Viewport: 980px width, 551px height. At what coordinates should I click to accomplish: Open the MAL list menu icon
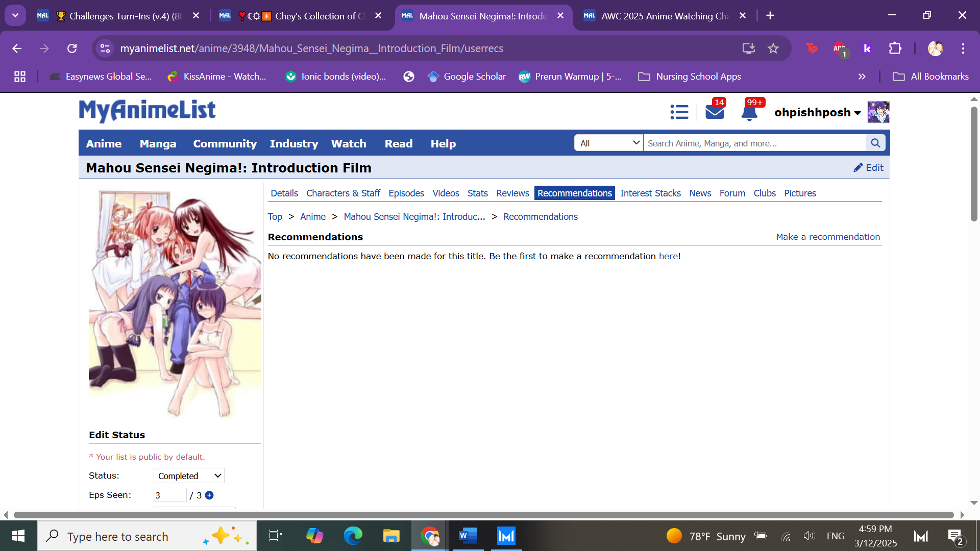click(679, 112)
